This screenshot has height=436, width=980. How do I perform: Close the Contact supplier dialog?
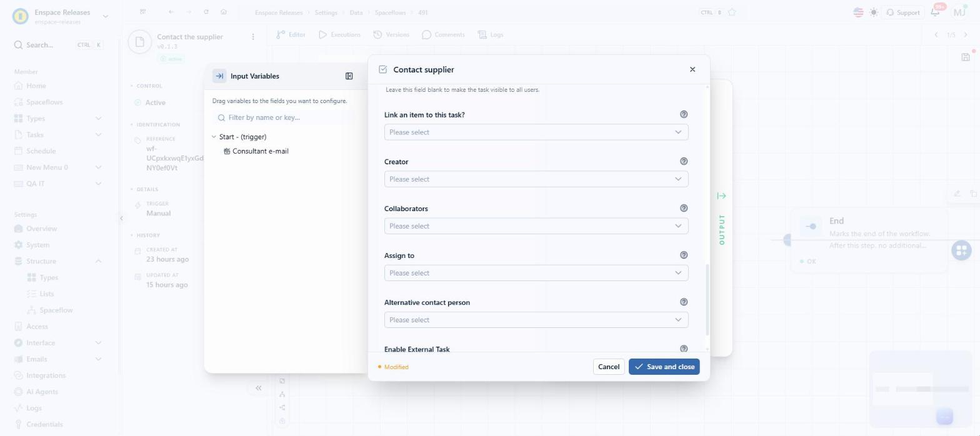point(692,69)
